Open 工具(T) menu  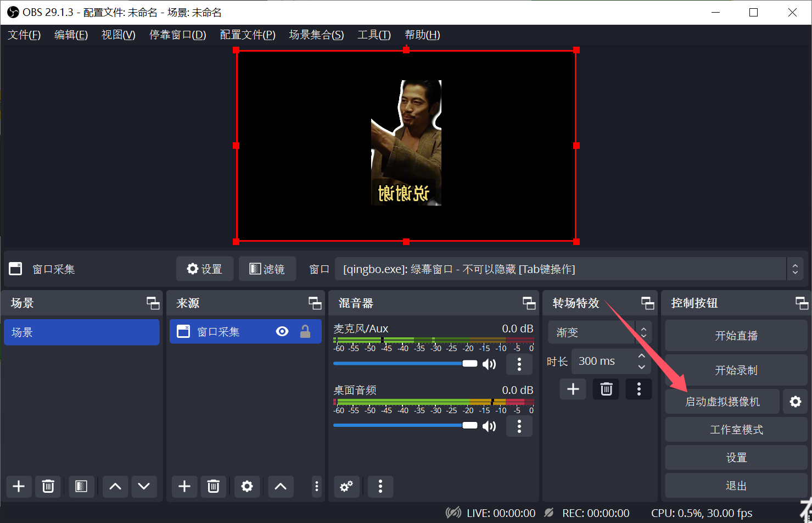[x=374, y=35]
